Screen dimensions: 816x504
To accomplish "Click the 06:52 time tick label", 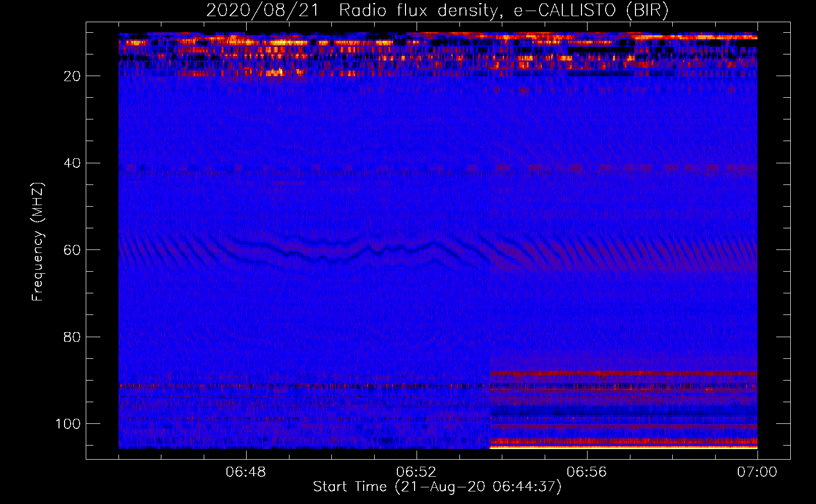I will (417, 472).
